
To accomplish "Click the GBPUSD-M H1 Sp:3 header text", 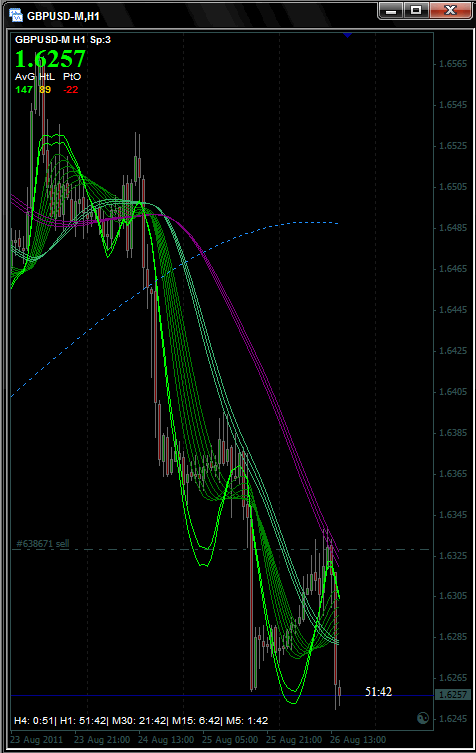I will [x=63, y=40].
